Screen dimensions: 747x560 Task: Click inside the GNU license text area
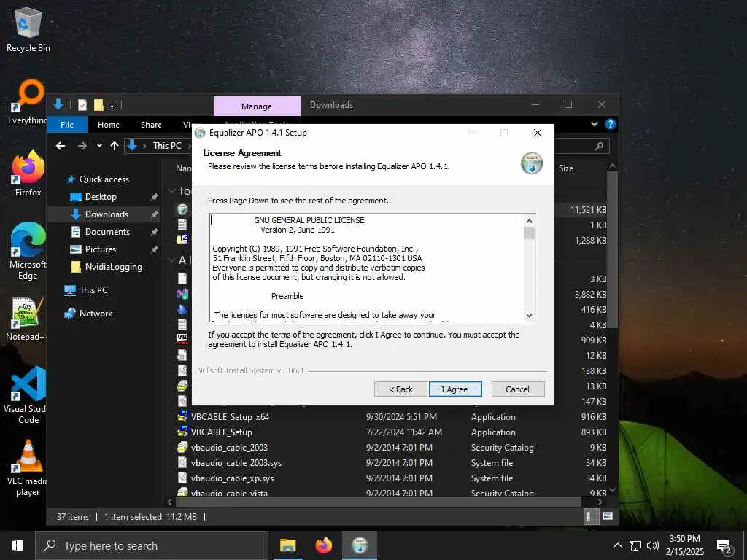366,268
